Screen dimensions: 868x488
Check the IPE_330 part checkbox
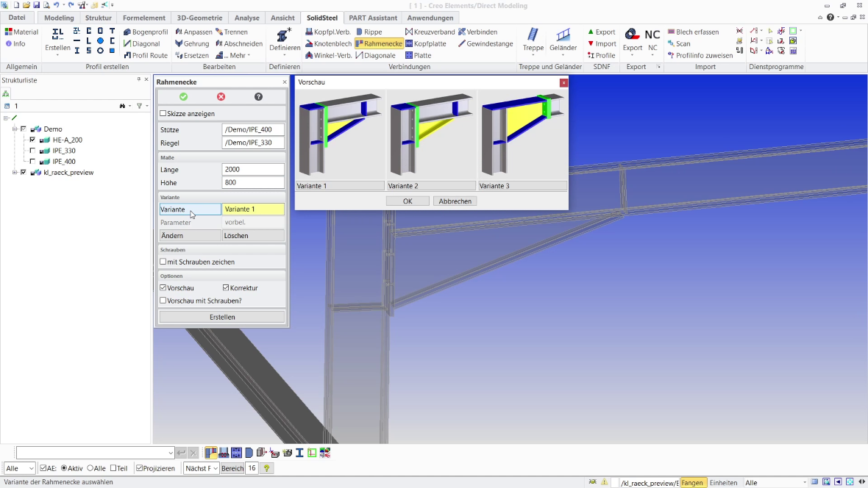32,151
